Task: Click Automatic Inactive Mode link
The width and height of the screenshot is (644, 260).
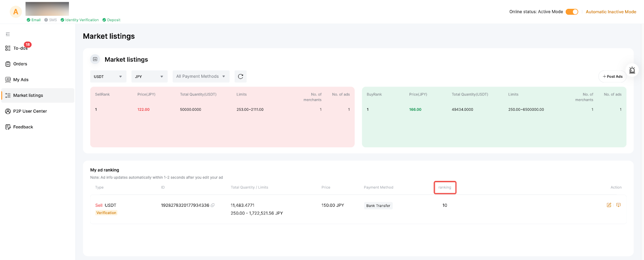Action: [611, 12]
